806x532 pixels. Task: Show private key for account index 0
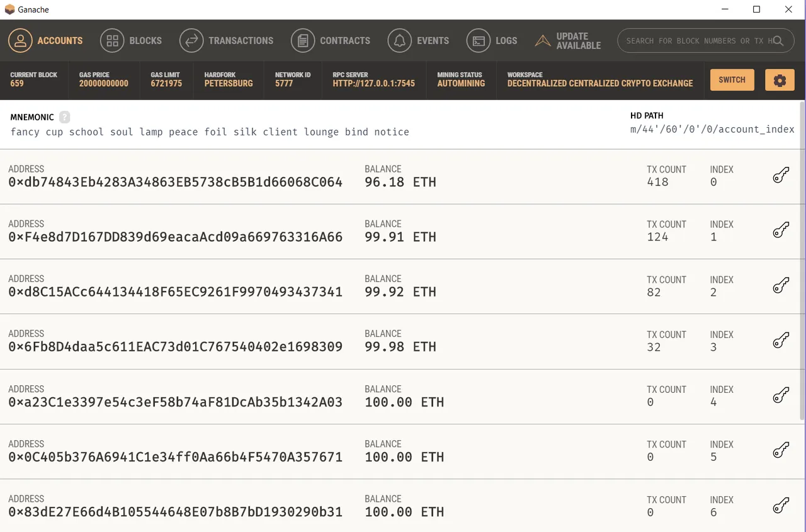tap(781, 176)
